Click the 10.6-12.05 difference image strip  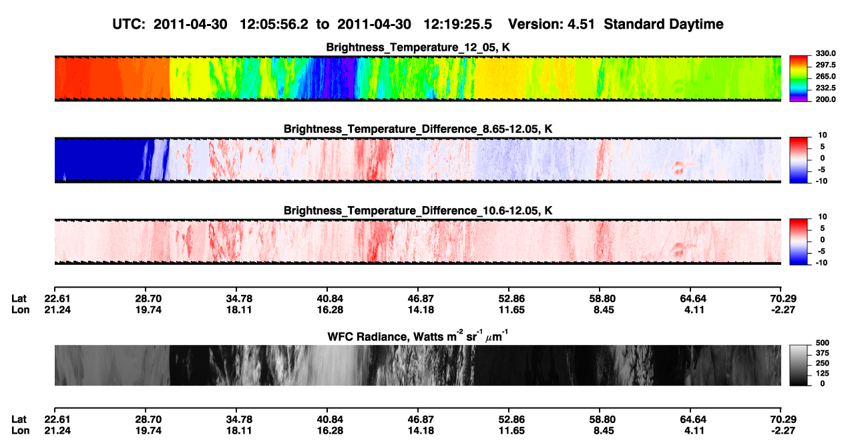click(x=418, y=242)
